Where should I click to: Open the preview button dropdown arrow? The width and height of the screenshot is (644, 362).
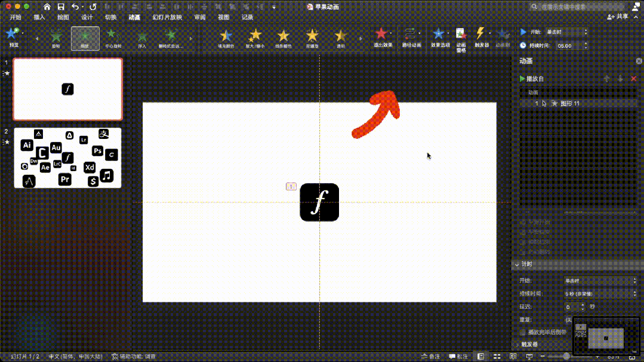23,33
